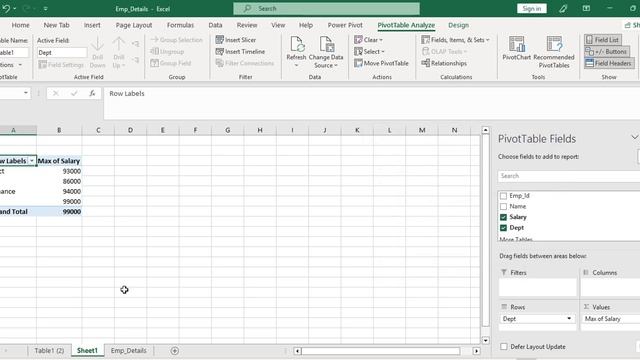
Task: Toggle the +/- Buttons display
Action: click(607, 51)
